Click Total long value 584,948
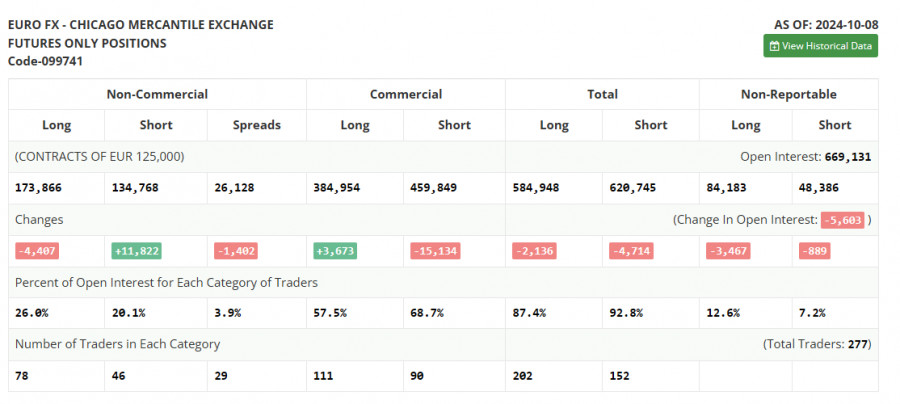Screen dimensions: 900x404 click(536, 188)
